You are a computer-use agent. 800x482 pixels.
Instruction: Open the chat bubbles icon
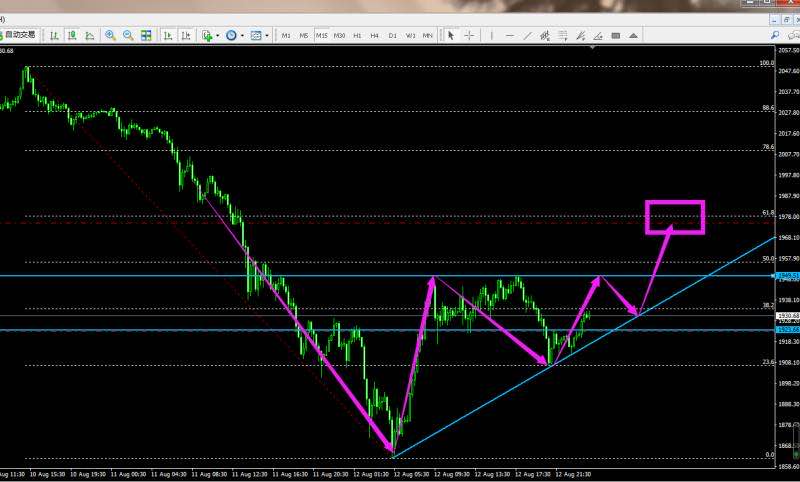[x=794, y=35]
